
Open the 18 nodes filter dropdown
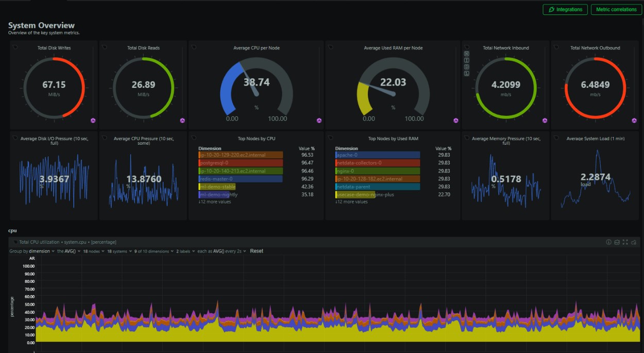pyautogui.click(x=93, y=251)
